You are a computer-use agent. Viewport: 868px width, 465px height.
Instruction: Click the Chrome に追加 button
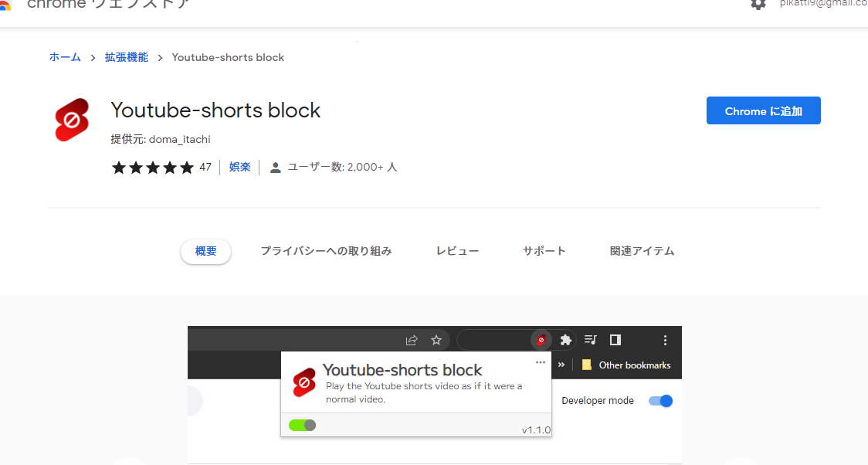click(x=764, y=110)
